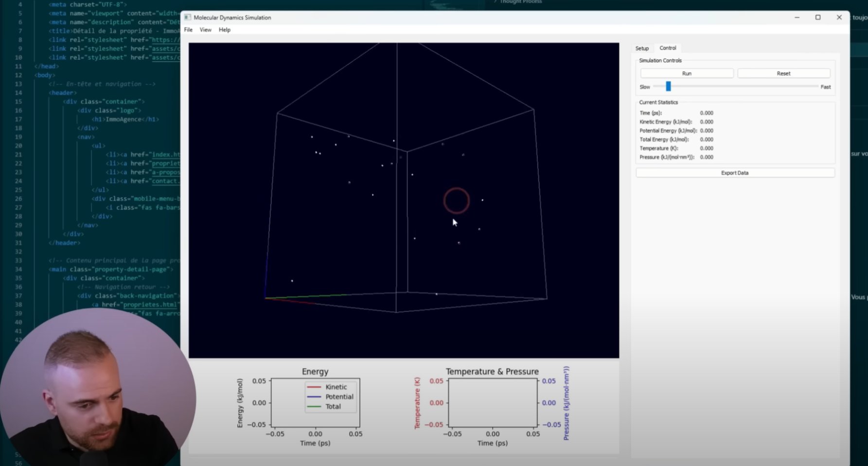
Task: Open the File menu
Action: [x=188, y=30]
